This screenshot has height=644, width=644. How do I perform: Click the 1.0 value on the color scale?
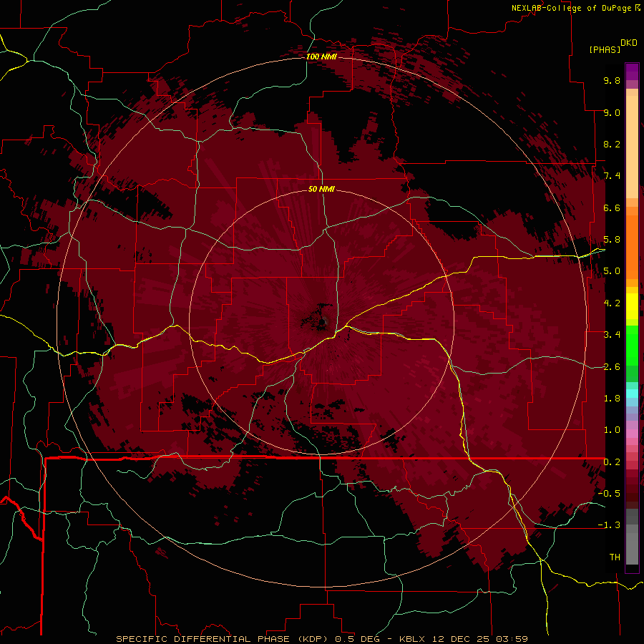pos(612,430)
